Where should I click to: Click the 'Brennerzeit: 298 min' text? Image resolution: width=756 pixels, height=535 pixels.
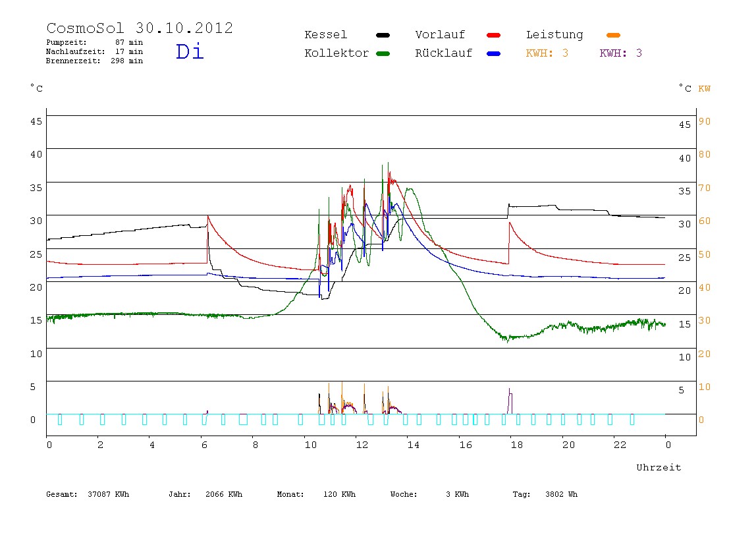click(x=95, y=61)
